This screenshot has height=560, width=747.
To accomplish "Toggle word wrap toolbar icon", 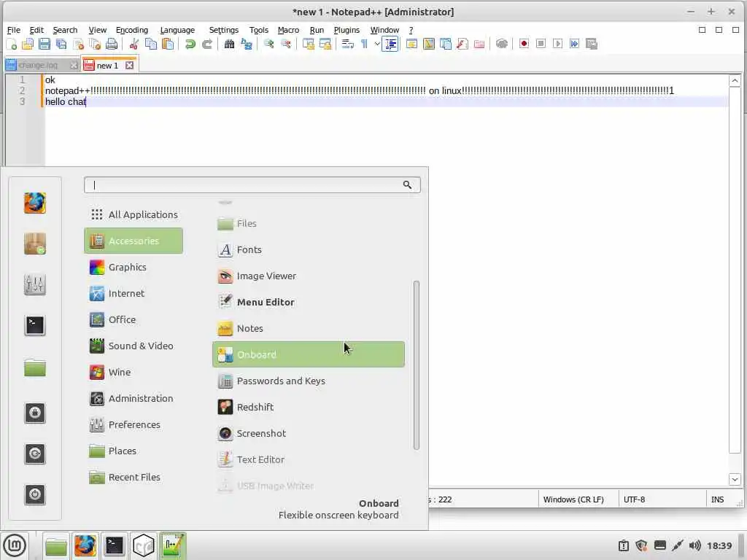I will tap(348, 44).
